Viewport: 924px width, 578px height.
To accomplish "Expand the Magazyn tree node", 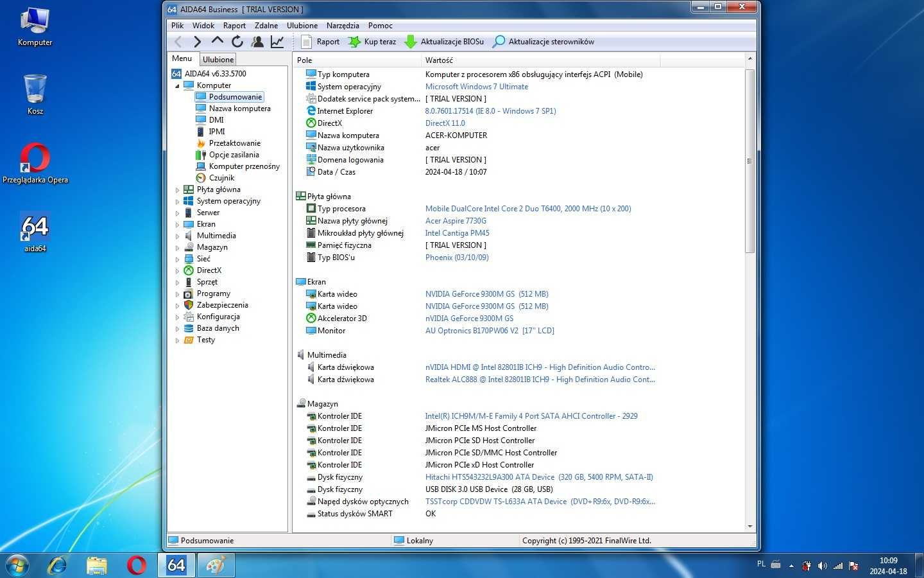I will (177, 247).
